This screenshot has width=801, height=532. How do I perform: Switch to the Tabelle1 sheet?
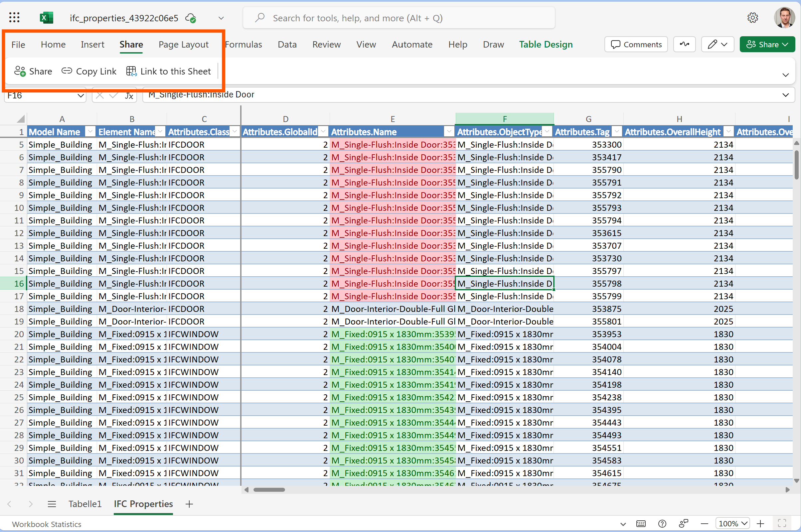tap(85, 504)
